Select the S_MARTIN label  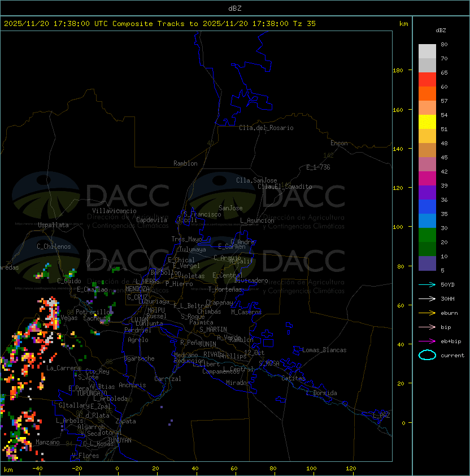click(213, 329)
